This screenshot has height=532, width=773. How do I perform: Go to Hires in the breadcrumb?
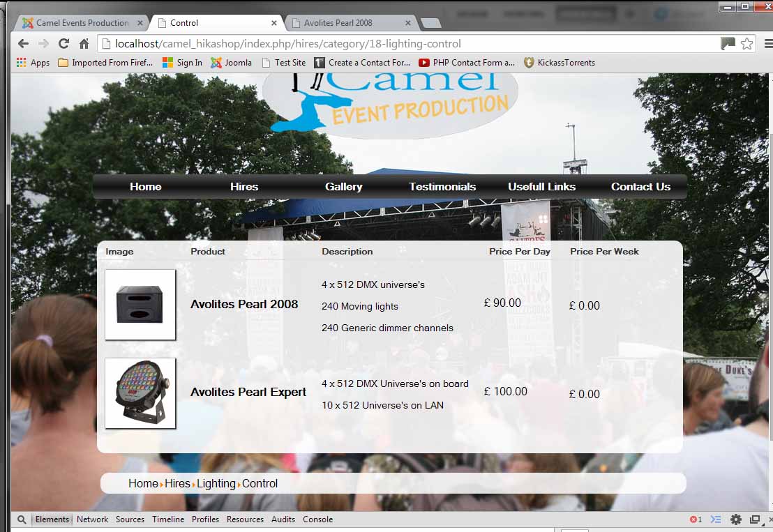(177, 484)
